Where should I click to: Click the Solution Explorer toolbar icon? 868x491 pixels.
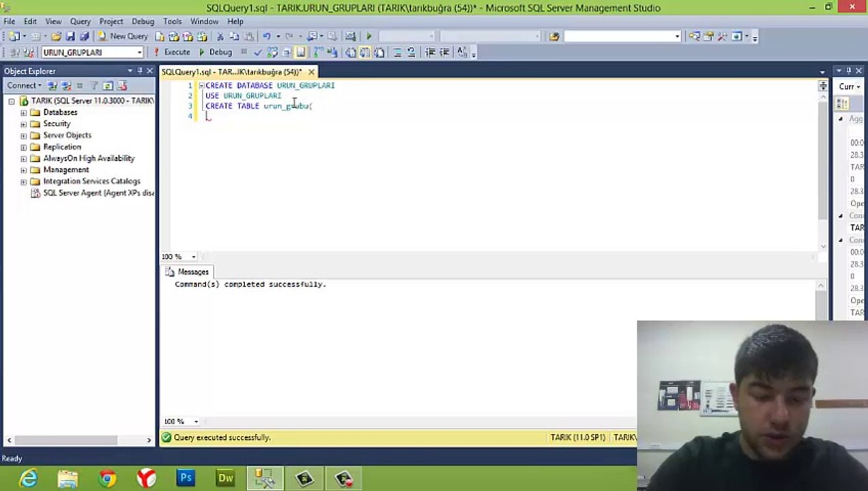695,36
